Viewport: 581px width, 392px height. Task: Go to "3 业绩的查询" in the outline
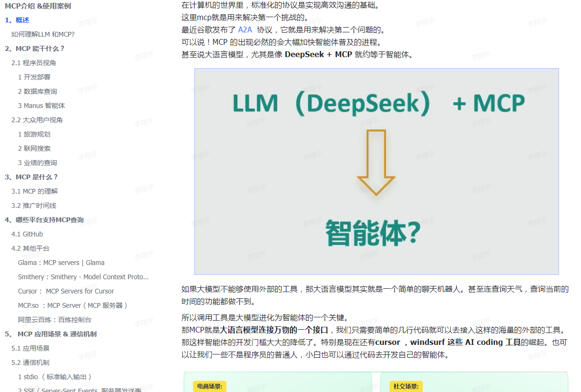pos(38,163)
